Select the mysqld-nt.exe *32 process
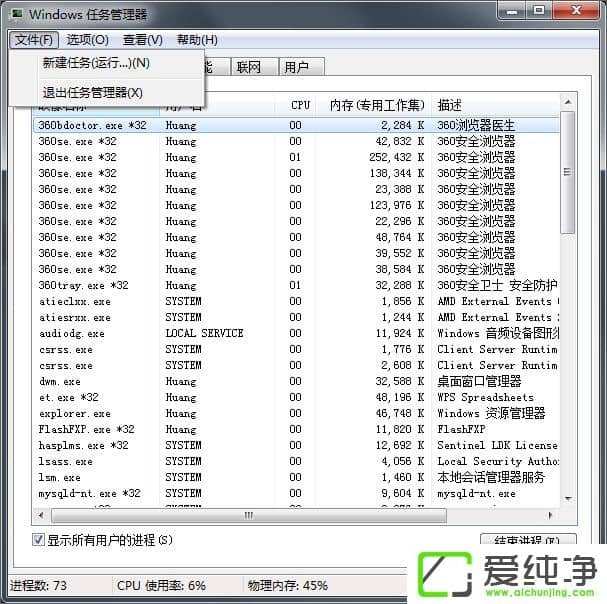The image size is (607, 604). click(297, 493)
